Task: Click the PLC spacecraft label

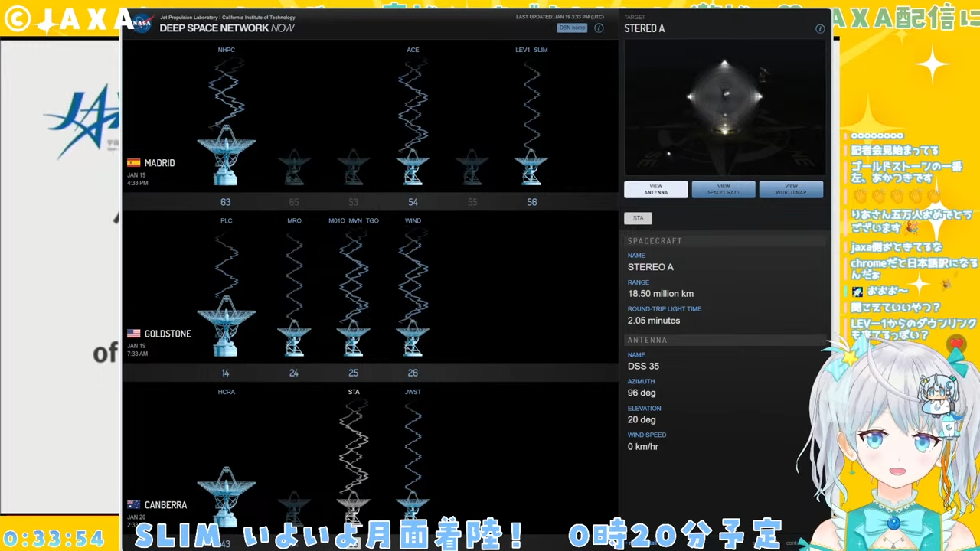Action: tap(226, 220)
